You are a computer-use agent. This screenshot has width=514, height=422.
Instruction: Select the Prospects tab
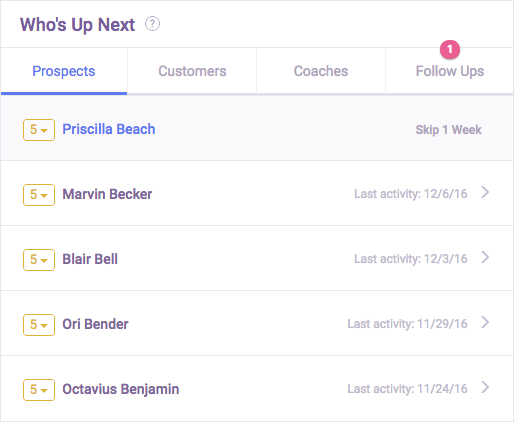(64, 71)
